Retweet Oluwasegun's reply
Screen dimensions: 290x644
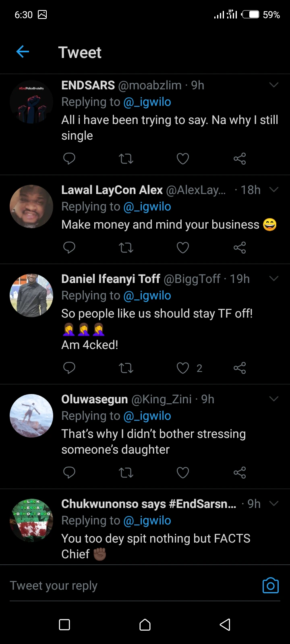point(126,473)
